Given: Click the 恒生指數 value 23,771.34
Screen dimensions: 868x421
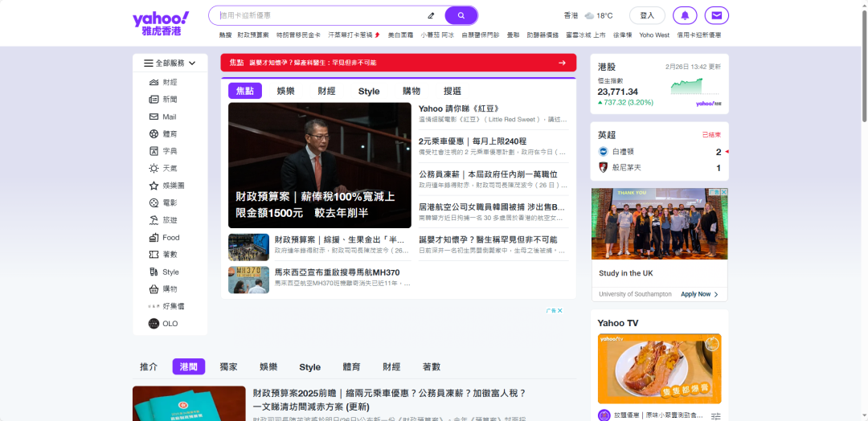Looking at the screenshot, I should pos(617,92).
